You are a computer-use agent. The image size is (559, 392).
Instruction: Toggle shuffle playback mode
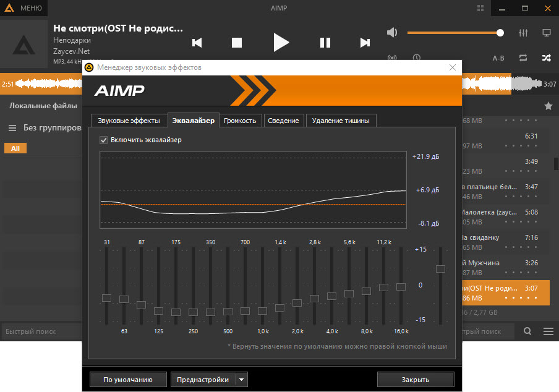coord(547,58)
